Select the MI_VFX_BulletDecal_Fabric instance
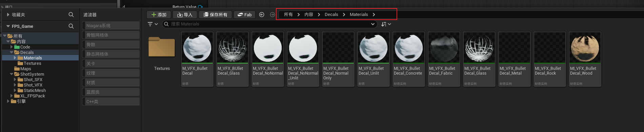This screenshot has width=644, height=132. [444, 59]
